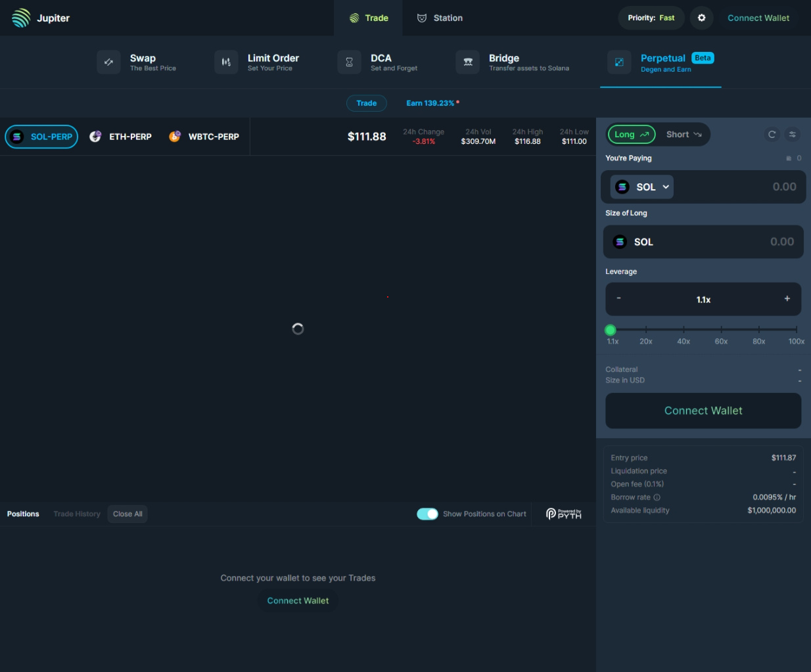The height and width of the screenshot is (672, 811).
Task: Click Connect Wallet in the trade panel
Action: 703,411
